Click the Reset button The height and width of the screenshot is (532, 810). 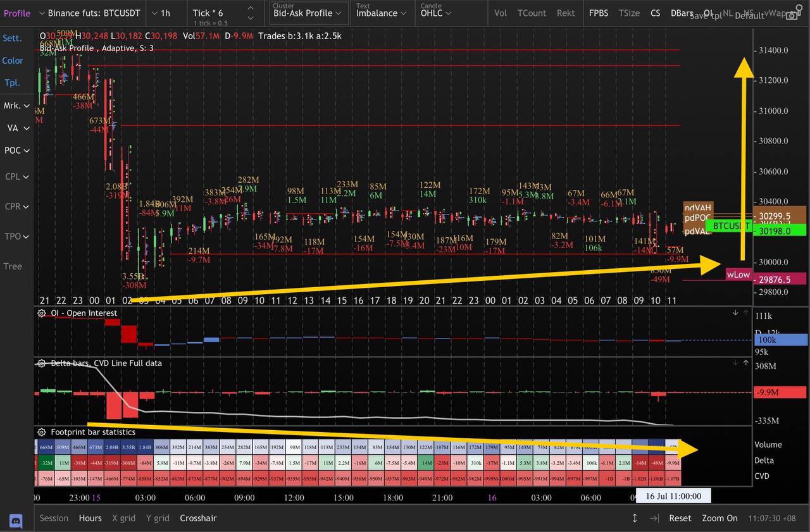[680, 518]
